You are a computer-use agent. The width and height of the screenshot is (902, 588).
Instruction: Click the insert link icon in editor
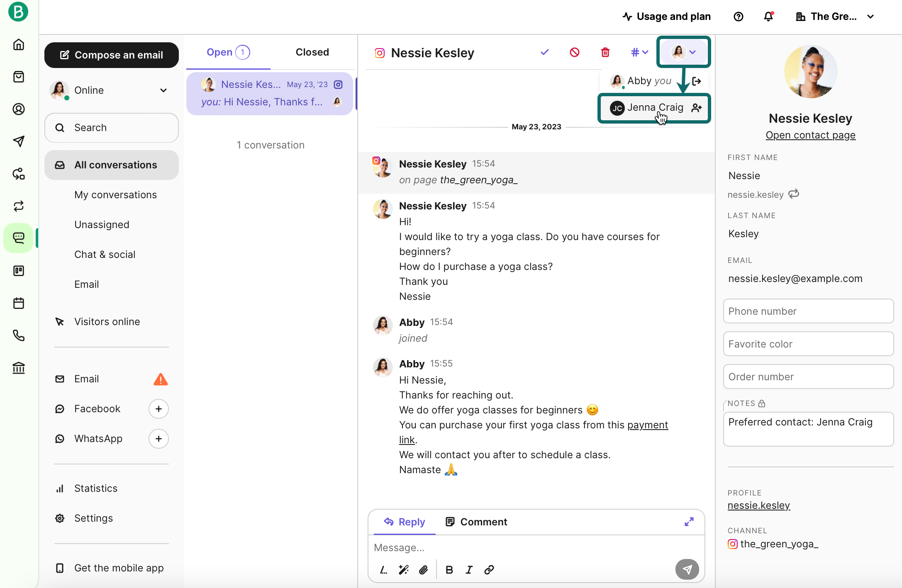[489, 570]
